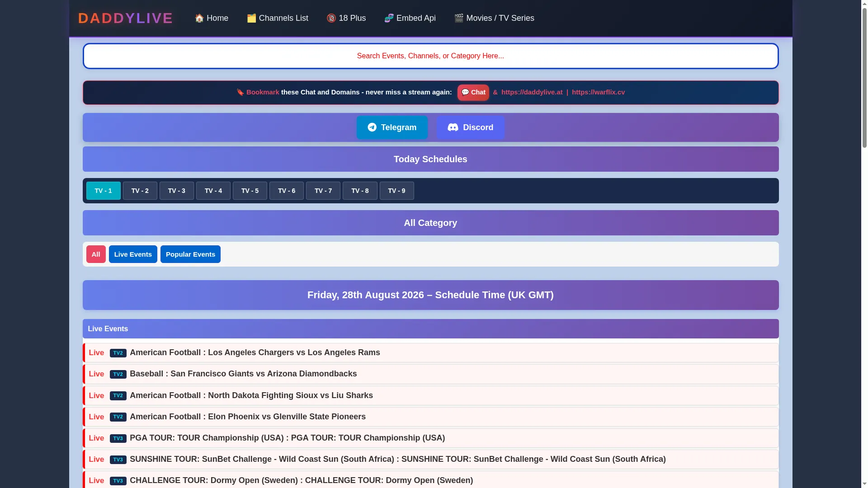Switch to the TV - 5 tab
This screenshot has width=868, height=488.
click(250, 191)
